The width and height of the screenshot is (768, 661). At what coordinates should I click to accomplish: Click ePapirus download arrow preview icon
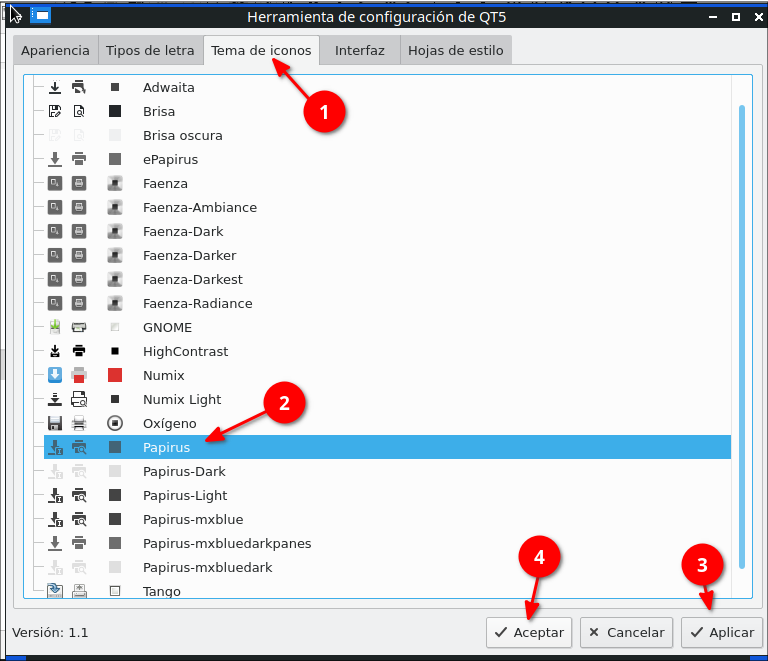coord(55,159)
